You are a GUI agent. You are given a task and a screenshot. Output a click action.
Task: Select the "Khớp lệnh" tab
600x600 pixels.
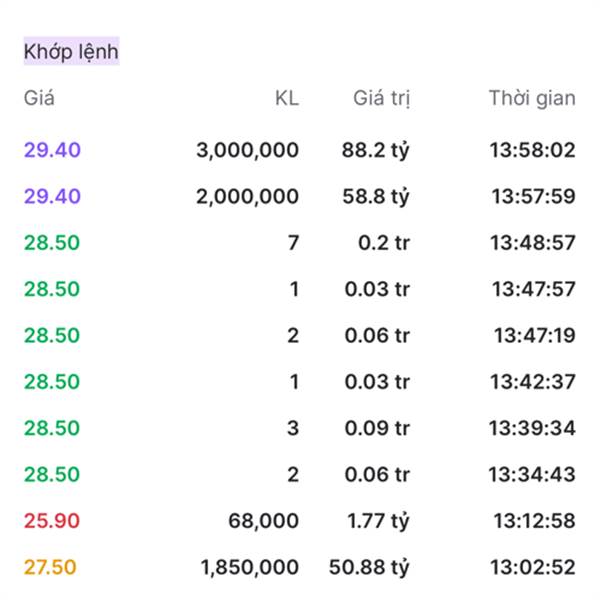(71, 51)
